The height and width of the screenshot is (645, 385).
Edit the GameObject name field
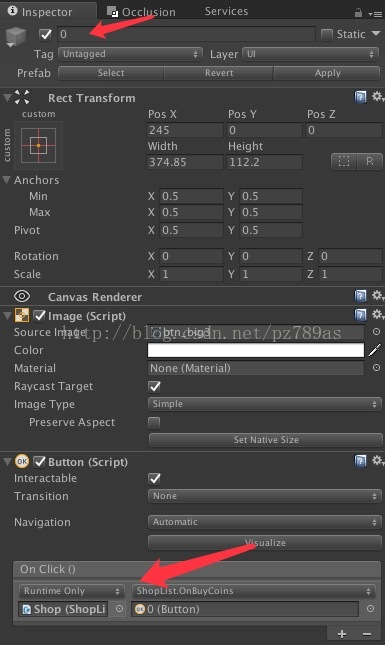[186, 34]
